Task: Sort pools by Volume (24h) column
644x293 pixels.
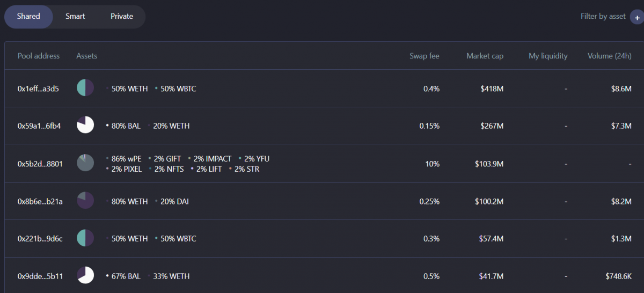Action: pos(609,56)
